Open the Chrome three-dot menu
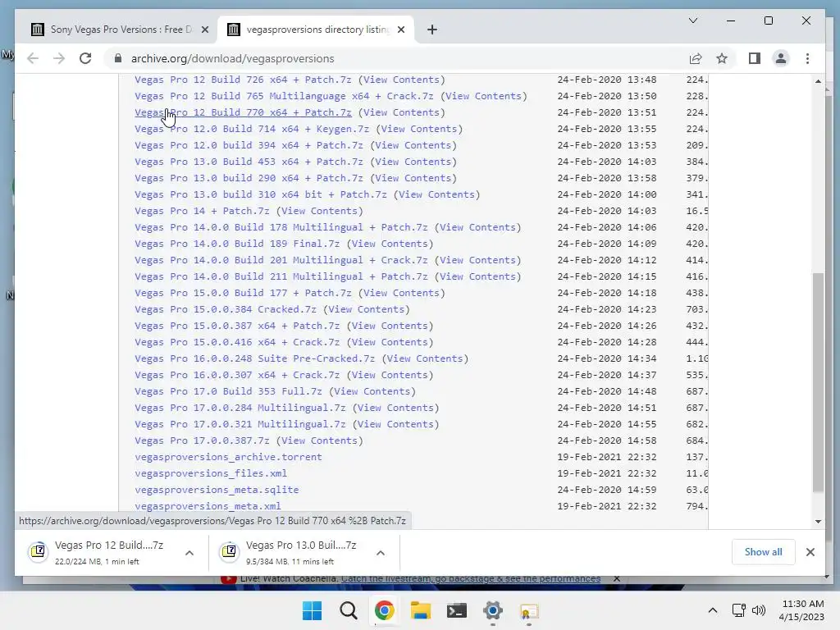The width and height of the screenshot is (840, 630). [x=807, y=58]
